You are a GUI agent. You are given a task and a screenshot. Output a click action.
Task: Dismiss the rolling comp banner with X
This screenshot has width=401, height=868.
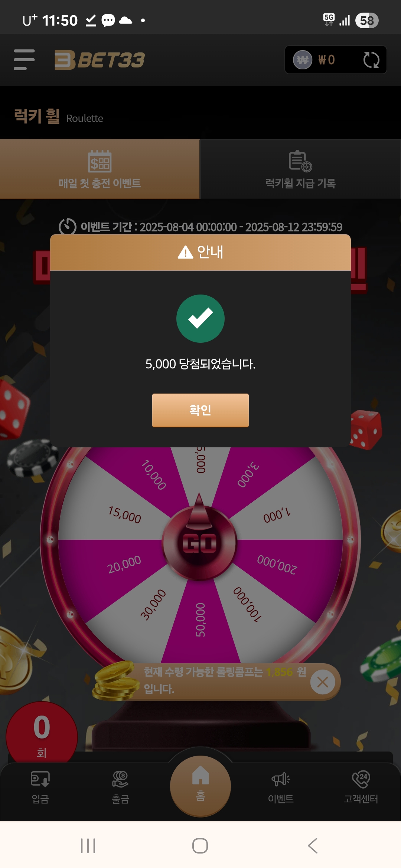point(323,682)
